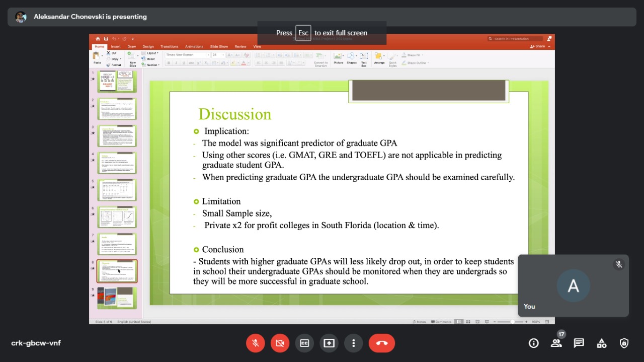Click the Present now screen-share button
Screen dimensions: 644x362
329,343
